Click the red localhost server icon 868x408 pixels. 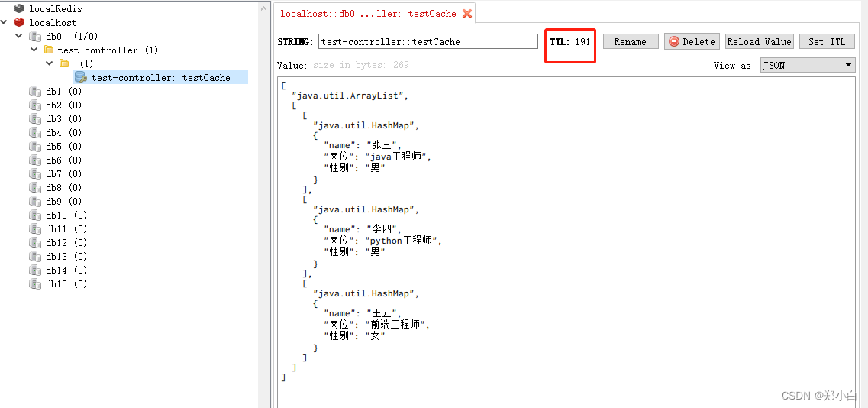click(19, 22)
